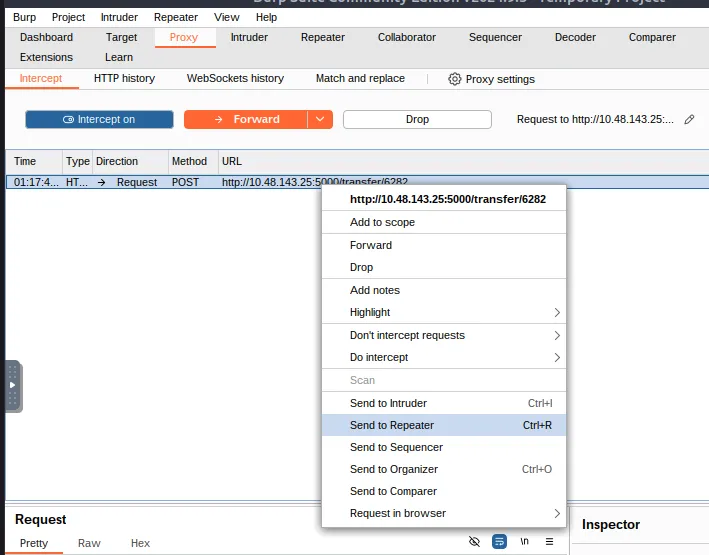709x555 pixels.
Task: Click the show non-printable \n icon
Action: (524, 542)
